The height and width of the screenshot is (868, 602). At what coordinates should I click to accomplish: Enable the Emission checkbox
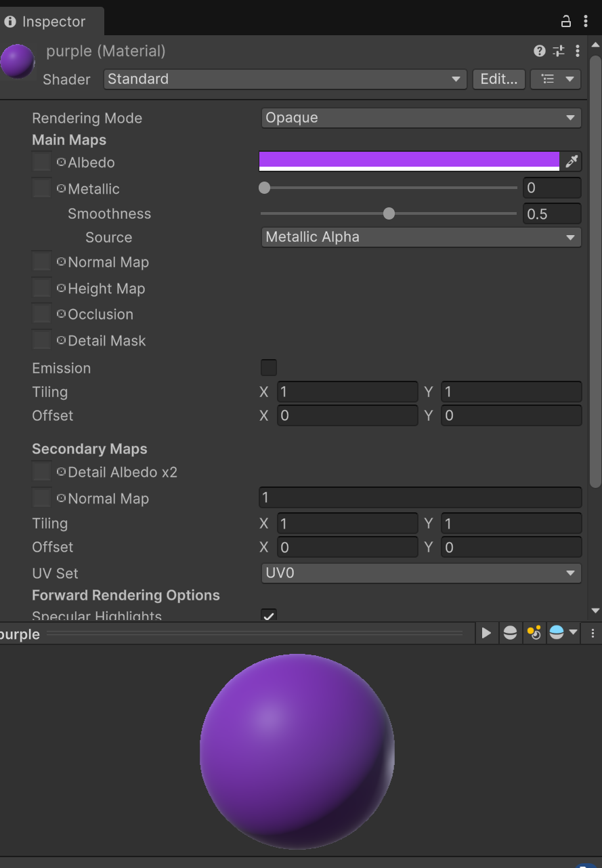(x=269, y=368)
